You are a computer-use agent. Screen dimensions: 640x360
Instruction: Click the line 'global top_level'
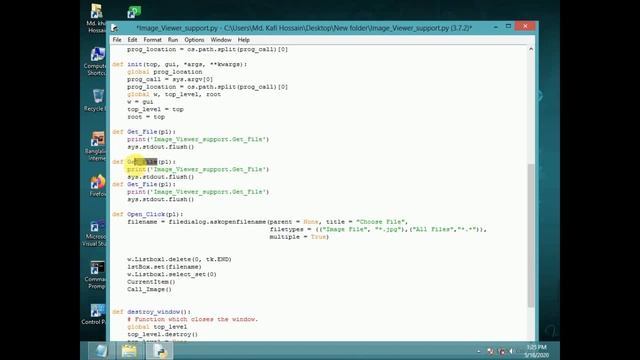click(157, 327)
